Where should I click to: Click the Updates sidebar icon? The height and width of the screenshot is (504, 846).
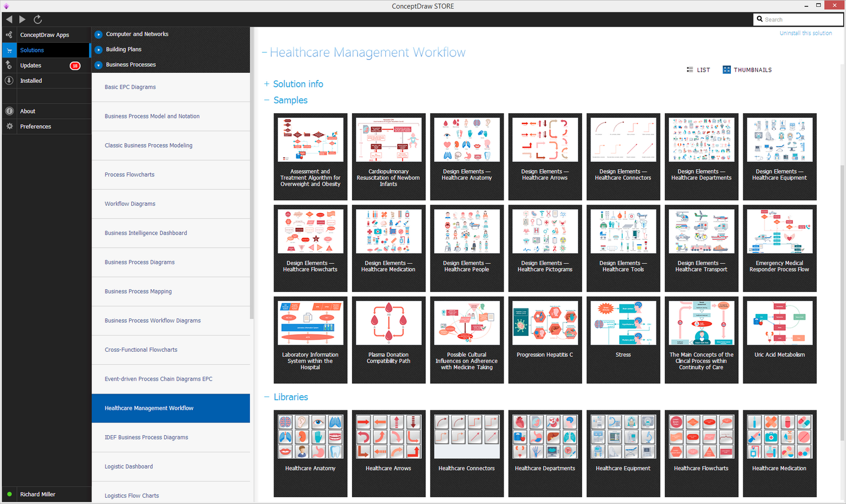(x=9, y=65)
